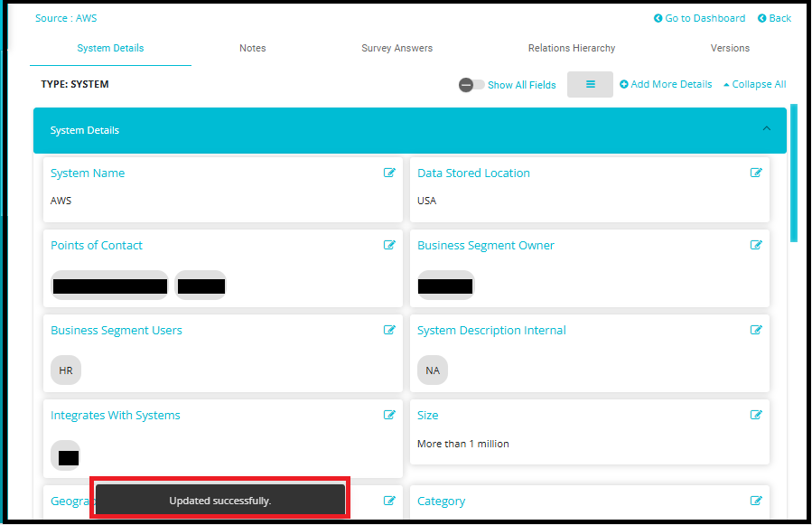The width and height of the screenshot is (812, 525).
Task: Click edit icon for Size field
Action: coord(756,415)
